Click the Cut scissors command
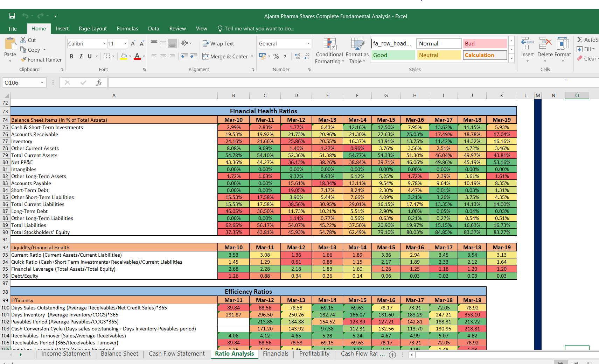 [28, 40]
